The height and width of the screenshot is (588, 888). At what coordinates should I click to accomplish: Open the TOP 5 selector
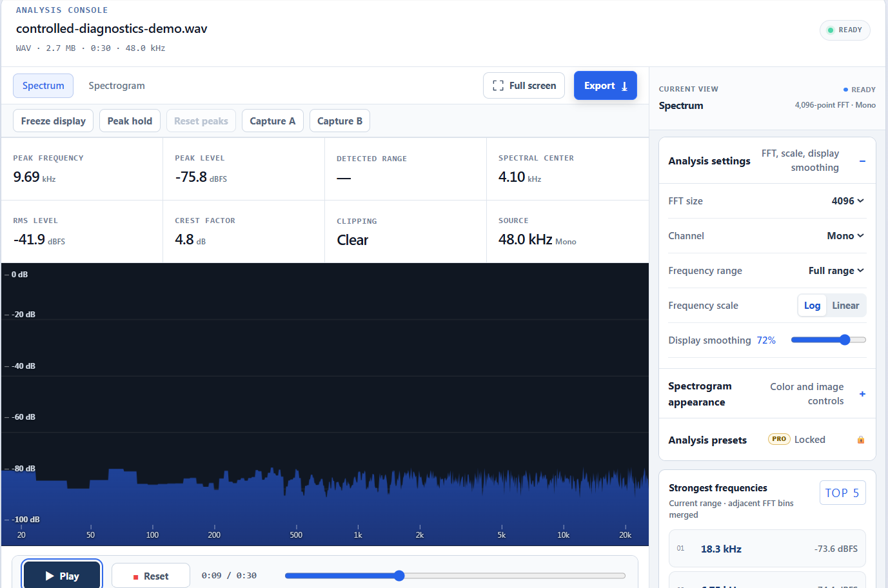(842, 493)
